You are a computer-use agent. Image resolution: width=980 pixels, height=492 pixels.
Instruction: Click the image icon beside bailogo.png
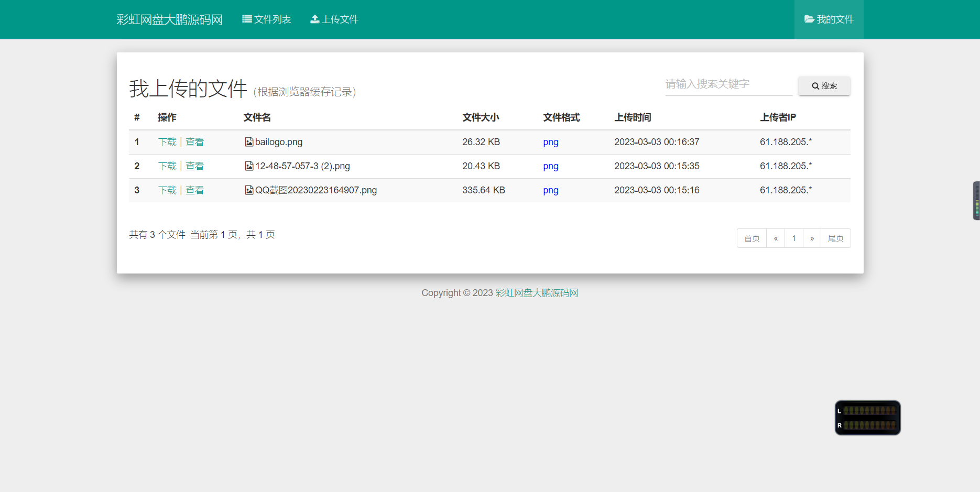click(x=248, y=141)
